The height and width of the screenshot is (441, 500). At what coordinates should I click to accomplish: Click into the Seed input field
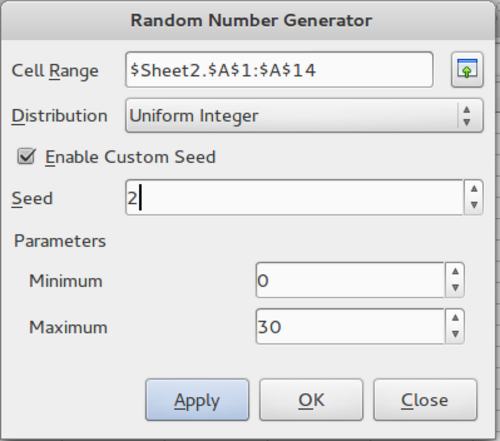[294, 198]
